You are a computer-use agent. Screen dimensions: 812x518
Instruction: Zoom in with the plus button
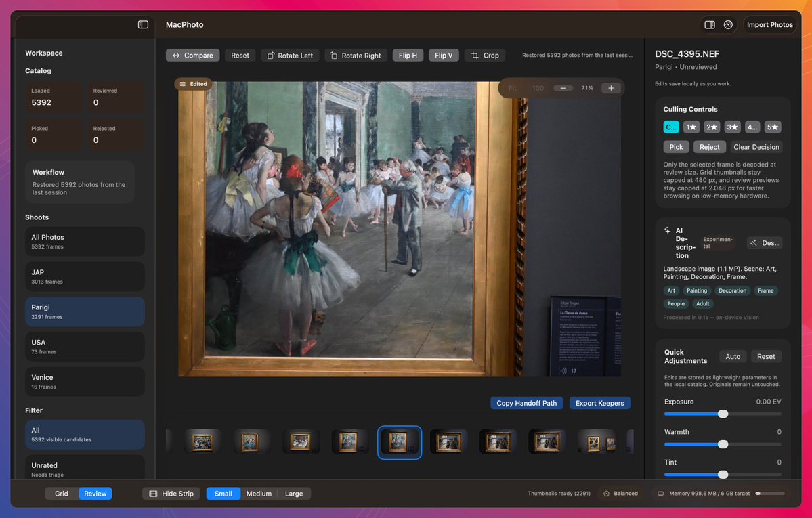pos(611,88)
